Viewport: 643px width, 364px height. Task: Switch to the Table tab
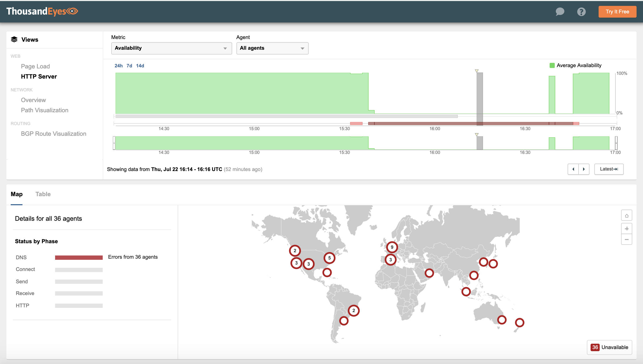43,194
